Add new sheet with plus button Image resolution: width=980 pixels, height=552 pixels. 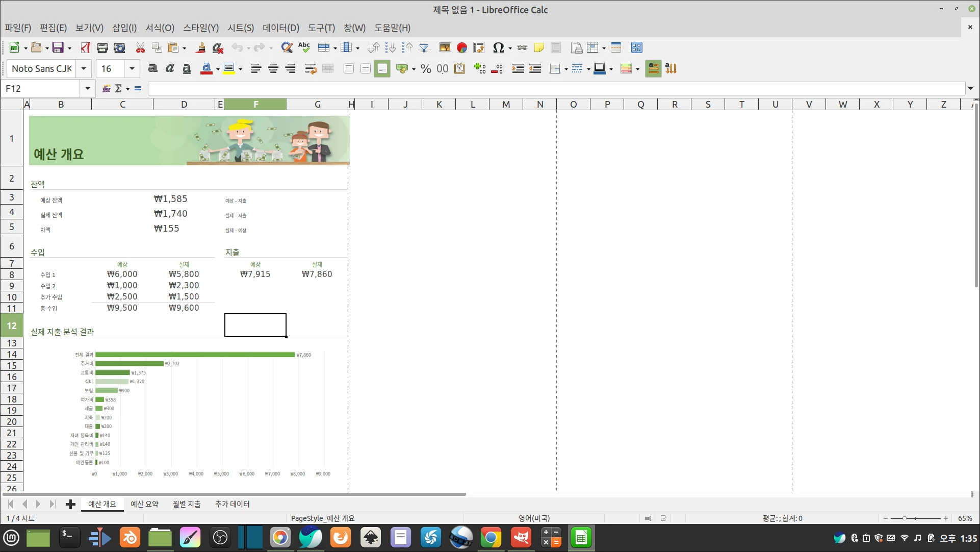tap(70, 504)
